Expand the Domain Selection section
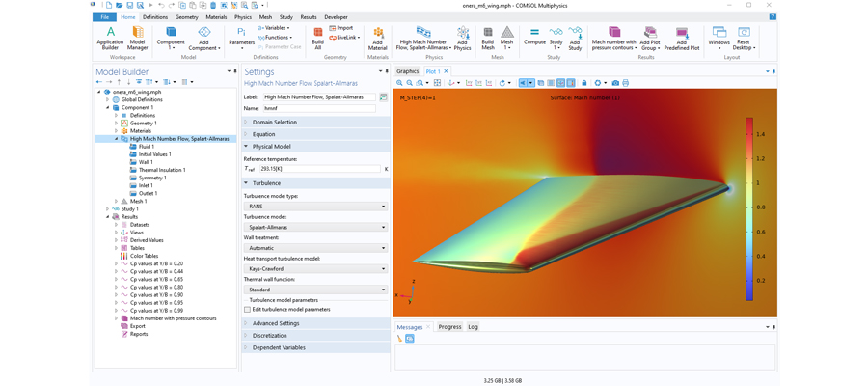868x386 pixels. click(x=274, y=123)
